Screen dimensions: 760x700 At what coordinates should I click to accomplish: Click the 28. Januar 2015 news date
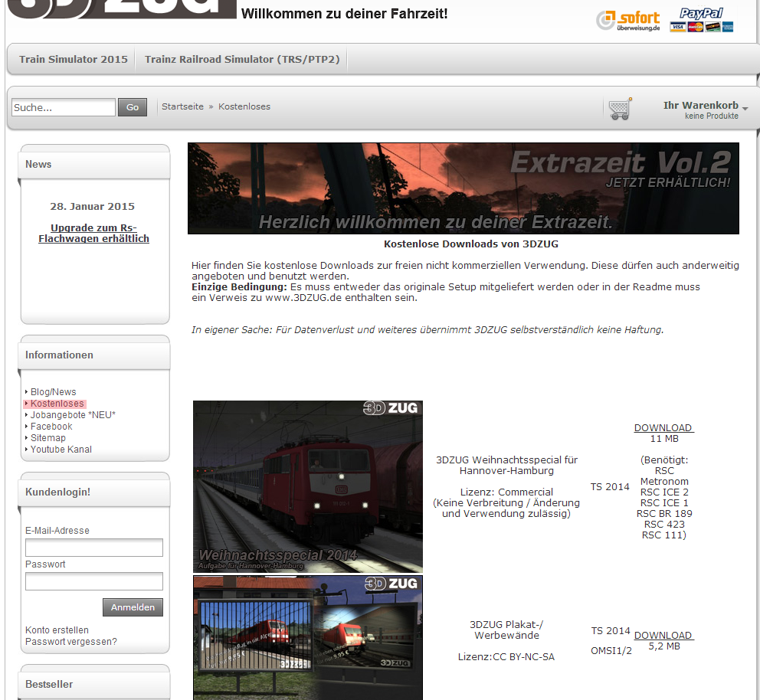click(x=93, y=206)
